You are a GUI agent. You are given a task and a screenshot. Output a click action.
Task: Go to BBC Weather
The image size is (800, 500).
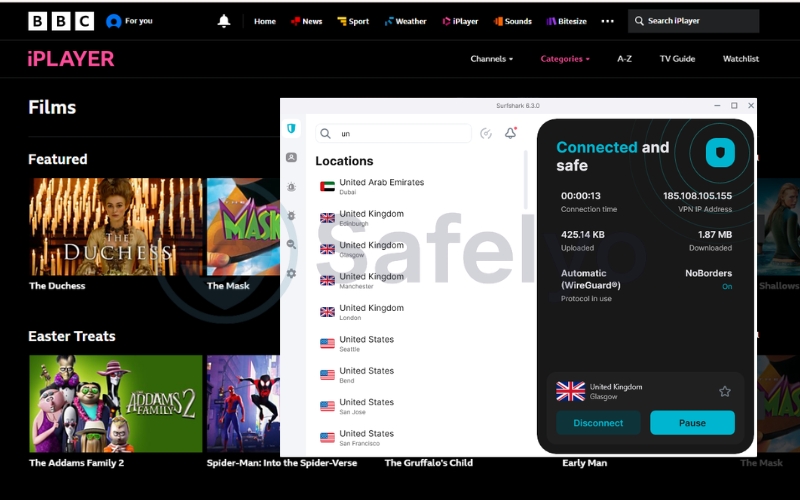pyautogui.click(x=406, y=21)
